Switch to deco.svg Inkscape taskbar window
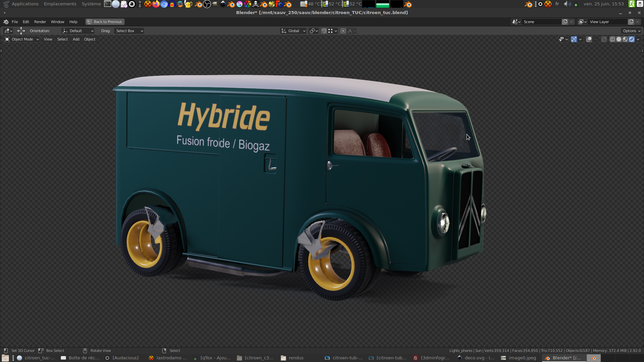The width and height of the screenshot is (644, 362). [476, 358]
